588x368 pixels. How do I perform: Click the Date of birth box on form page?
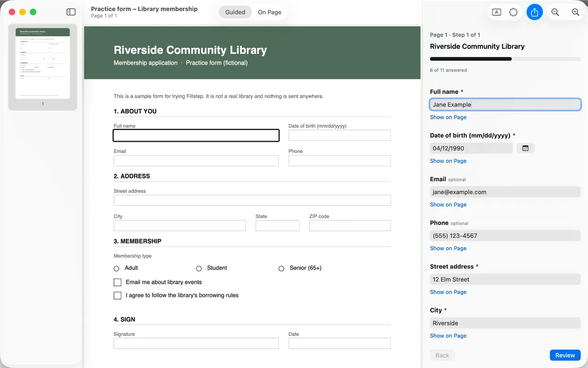[339, 135]
